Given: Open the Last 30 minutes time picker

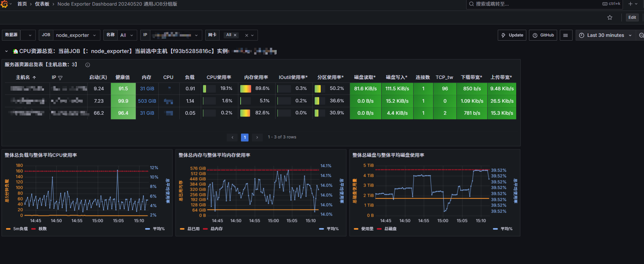Looking at the screenshot, I should 605,35.
